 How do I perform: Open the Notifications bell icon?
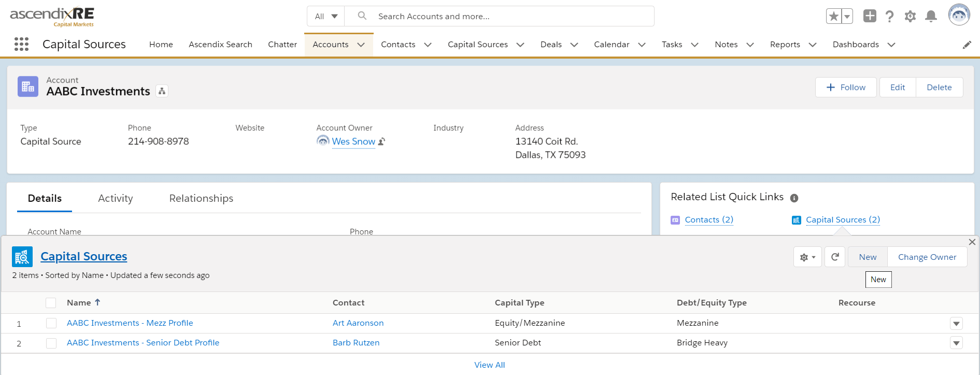click(x=931, y=17)
